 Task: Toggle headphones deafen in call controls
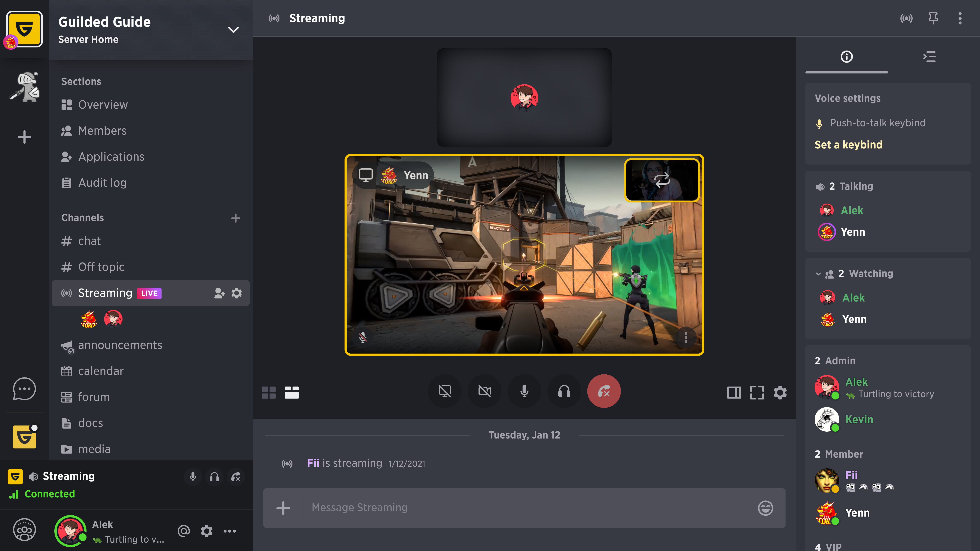tap(564, 391)
